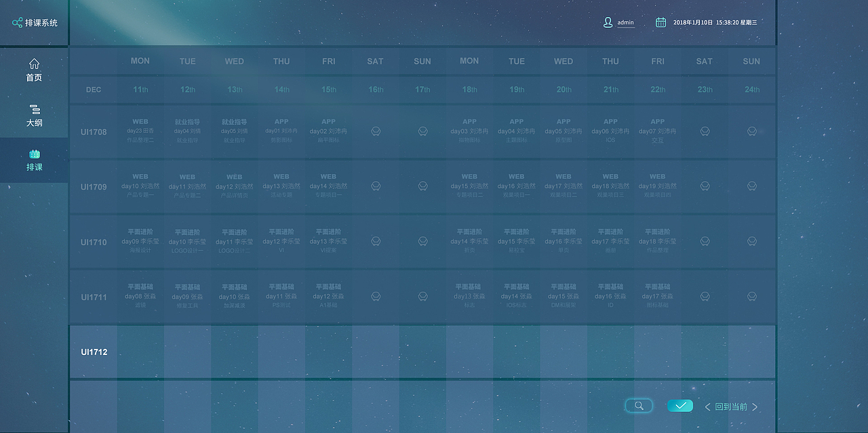The height and width of the screenshot is (433, 868).
Task: Open WEB day19 刘浩然 lesson cell
Action: (658, 186)
